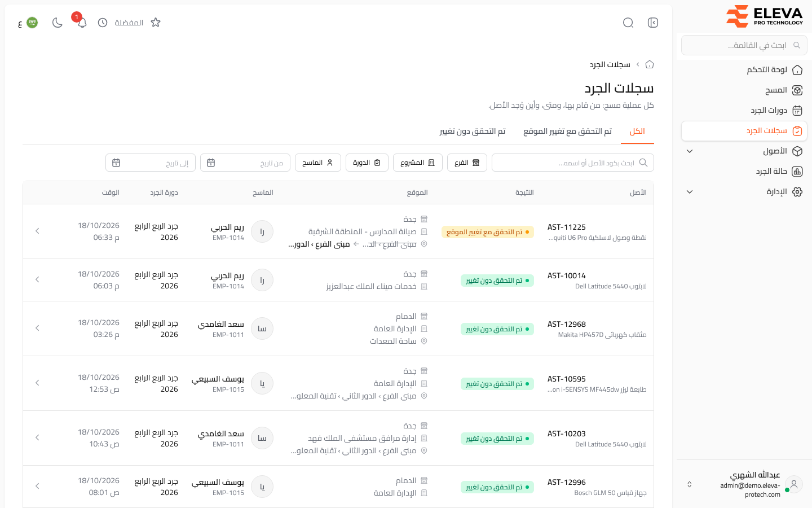Click avatar را in AST-11225 row

click(262, 231)
